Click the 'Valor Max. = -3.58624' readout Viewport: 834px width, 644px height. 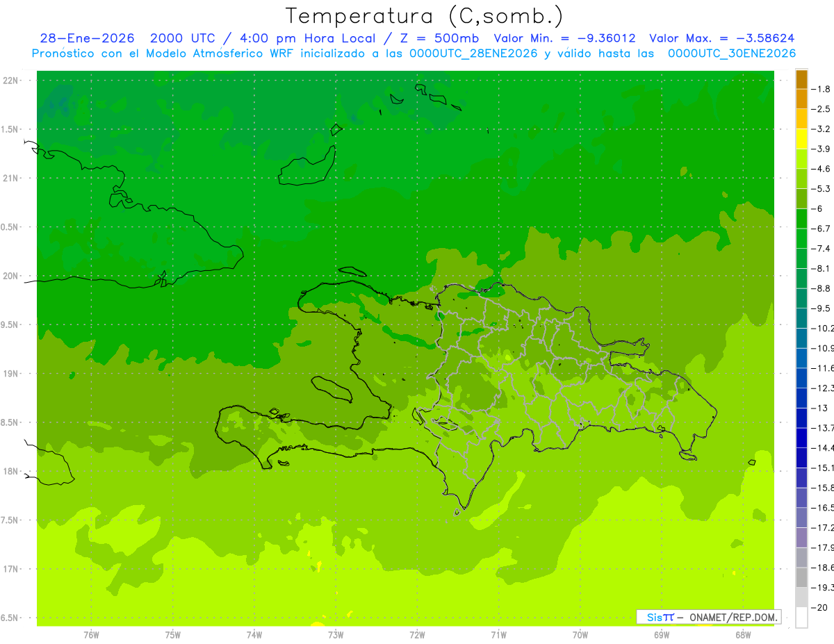(721, 38)
